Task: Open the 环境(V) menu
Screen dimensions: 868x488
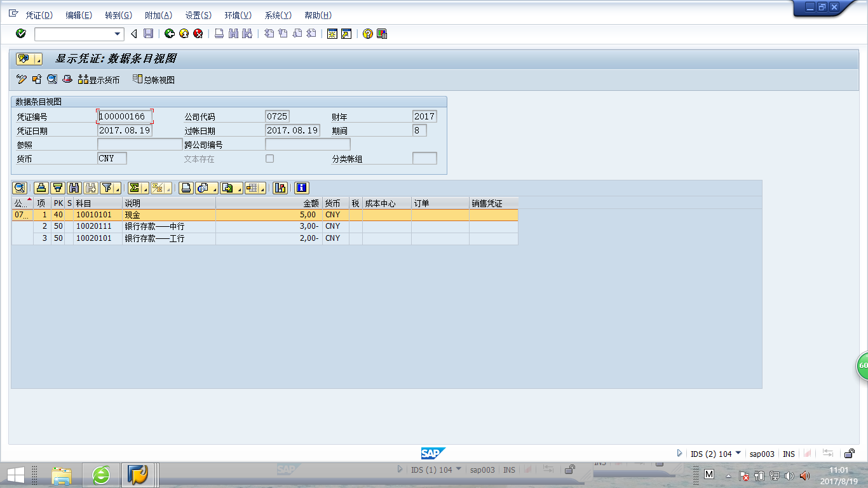Action: [238, 15]
